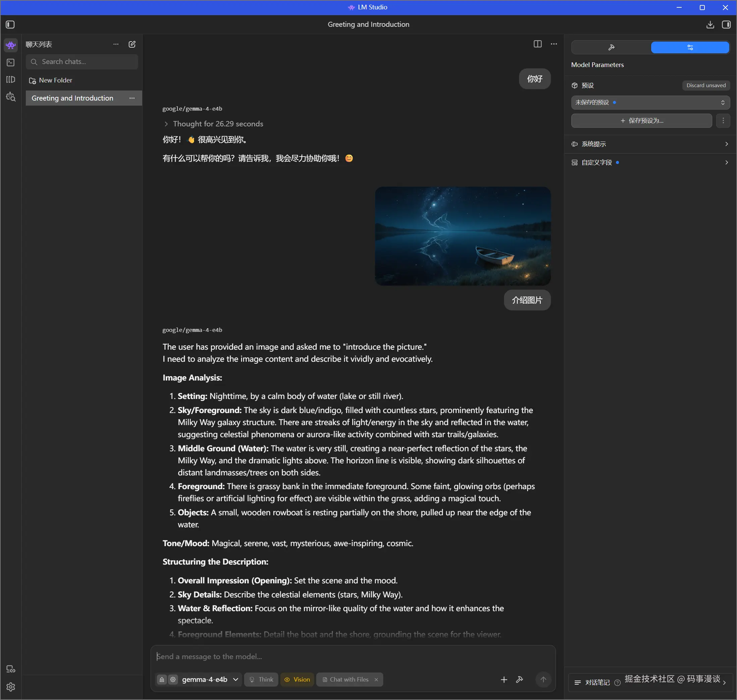Toggle the Vision option
737x700 pixels.
297,680
